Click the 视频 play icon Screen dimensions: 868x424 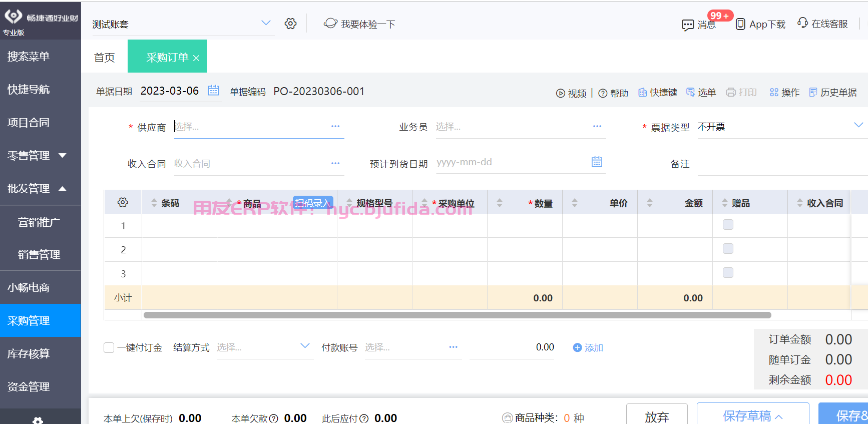(x=560, y=93)
